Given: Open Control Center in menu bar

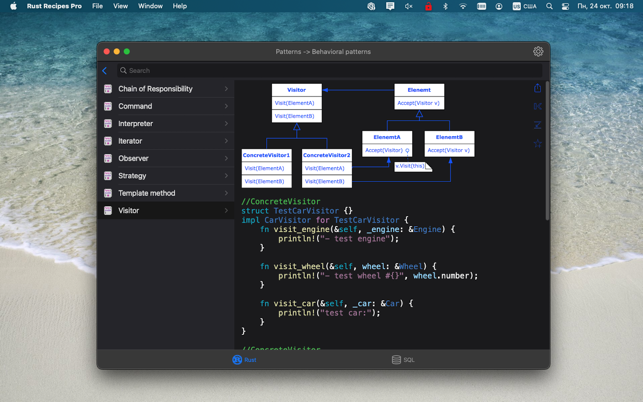Looking at the screenshot, I should 565,6.
